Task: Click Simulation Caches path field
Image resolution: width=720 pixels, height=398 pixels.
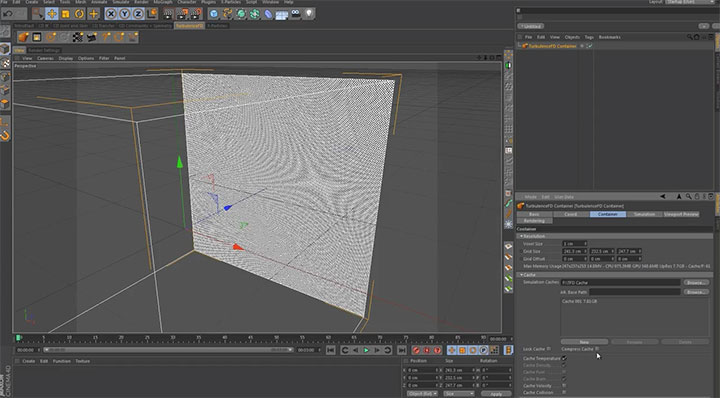Action: pyautogui.click(x=621, y=282)
